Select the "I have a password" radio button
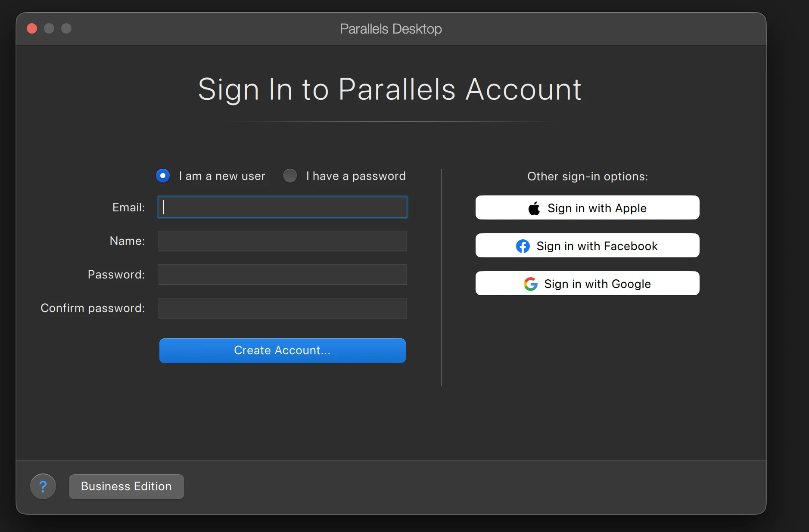The height and width of the screenshot is (532, 809). [290, 176]
